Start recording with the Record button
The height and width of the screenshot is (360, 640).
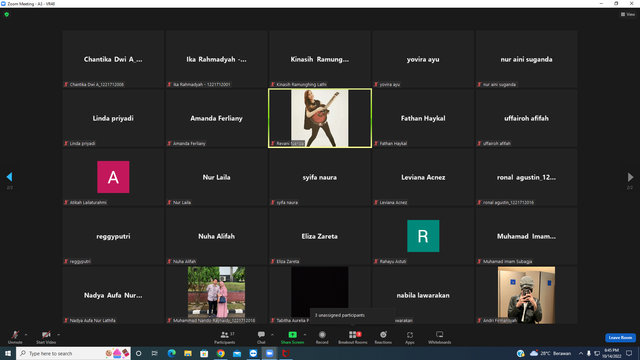click(x=322, y=337)
